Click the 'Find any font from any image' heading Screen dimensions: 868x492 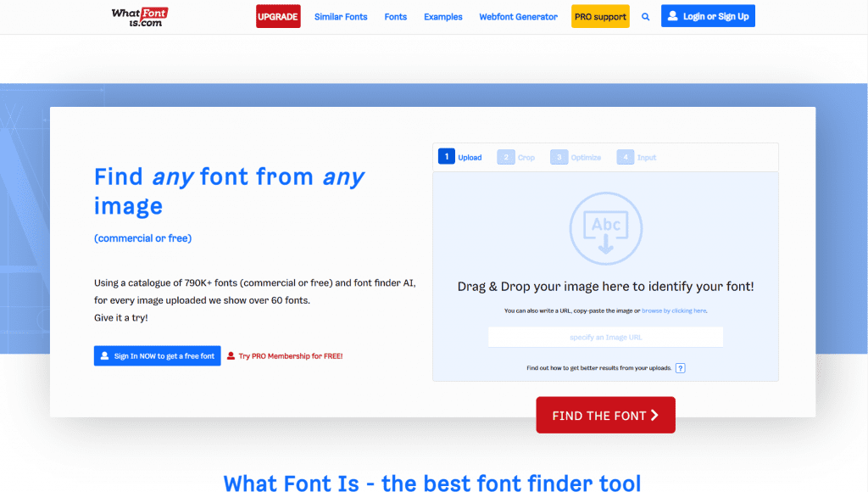229,191
